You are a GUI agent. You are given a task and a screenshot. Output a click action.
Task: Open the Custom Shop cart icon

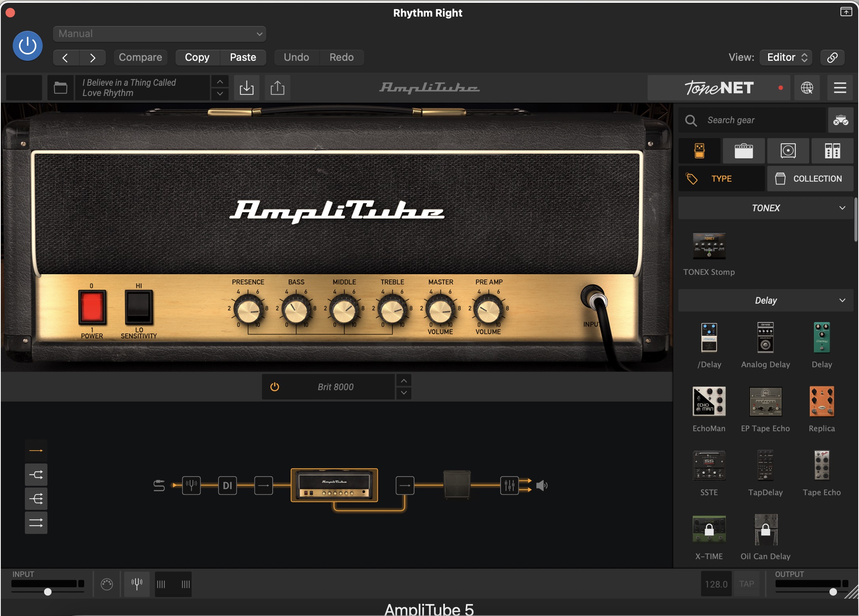coord(840,120)
